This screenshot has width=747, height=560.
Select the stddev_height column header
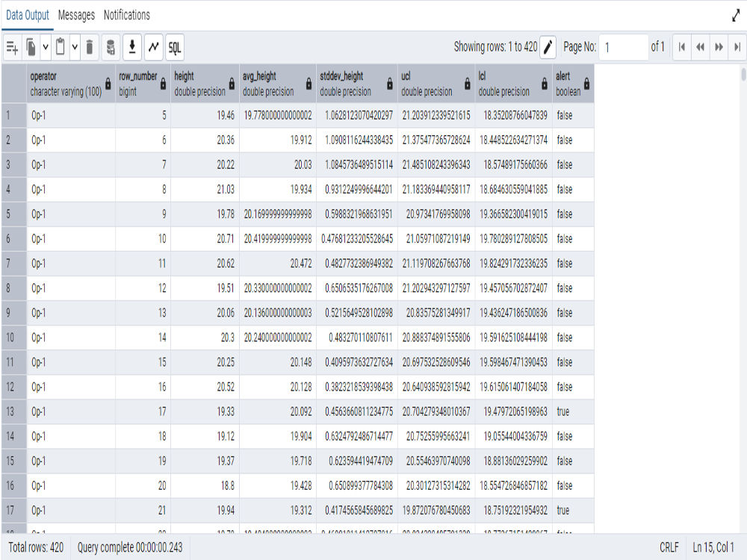(x=357, y=84)
